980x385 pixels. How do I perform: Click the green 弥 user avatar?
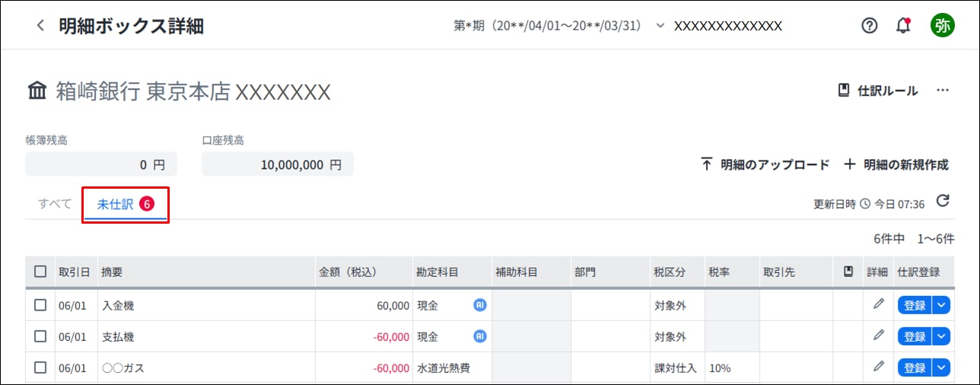[942, 25]
